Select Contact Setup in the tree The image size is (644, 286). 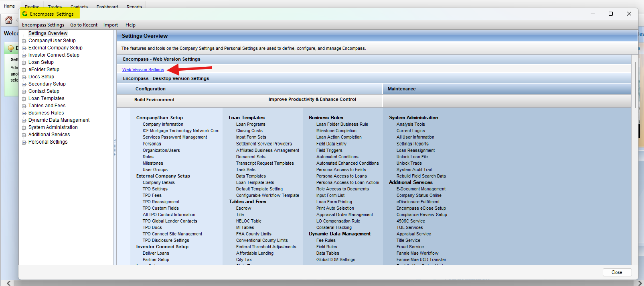tap(44, 91)
